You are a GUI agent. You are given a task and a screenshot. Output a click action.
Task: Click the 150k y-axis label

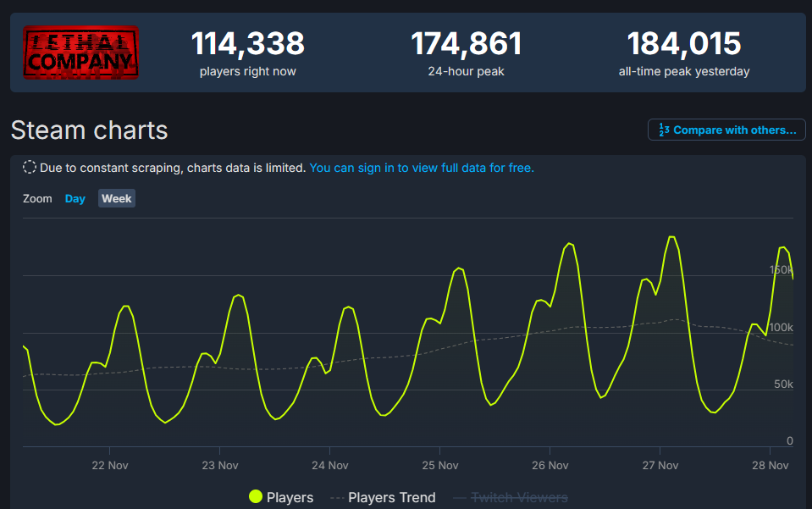781,270
